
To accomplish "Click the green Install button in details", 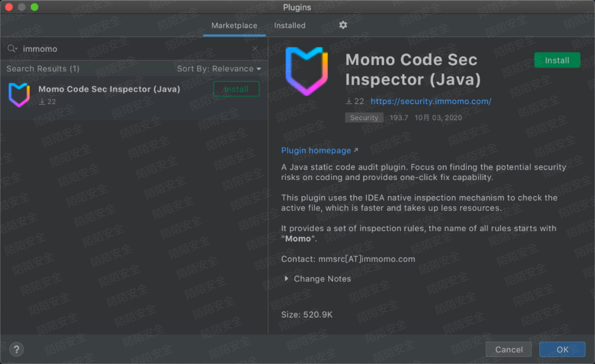I will [x=557, y=60].
